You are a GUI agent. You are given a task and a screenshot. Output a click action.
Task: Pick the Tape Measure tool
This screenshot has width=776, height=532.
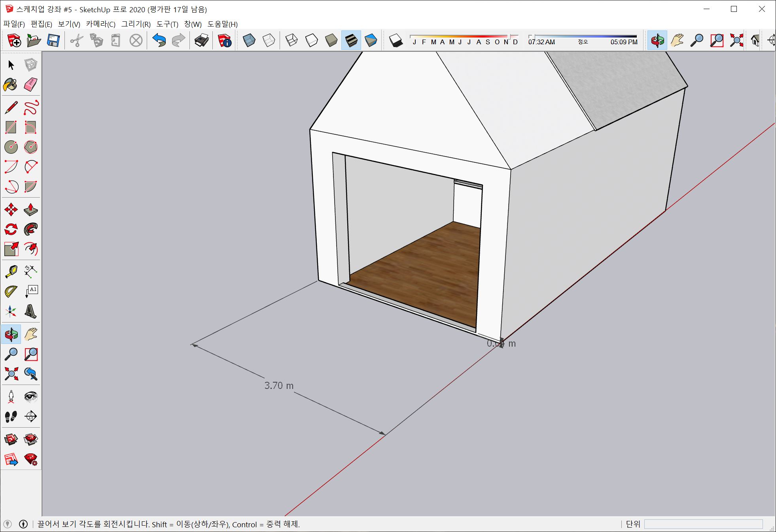[11, 272]
